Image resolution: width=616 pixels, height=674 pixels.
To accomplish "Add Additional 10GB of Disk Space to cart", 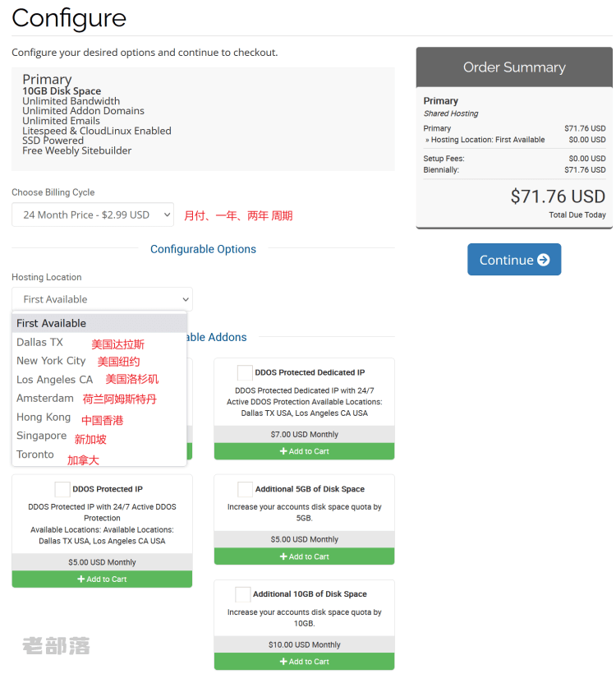I will click(304, 662).
